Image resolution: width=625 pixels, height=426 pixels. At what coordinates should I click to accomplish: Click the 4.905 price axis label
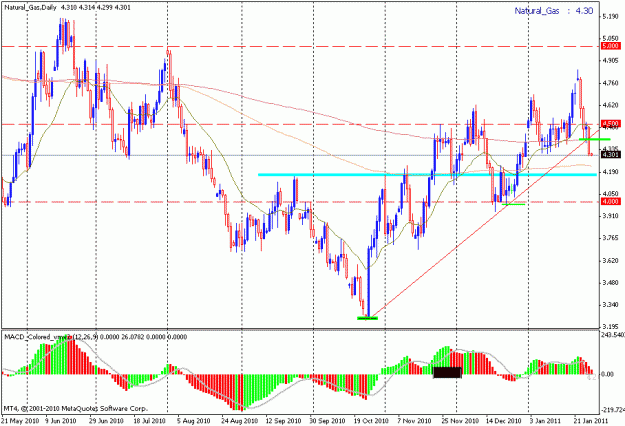610,61
